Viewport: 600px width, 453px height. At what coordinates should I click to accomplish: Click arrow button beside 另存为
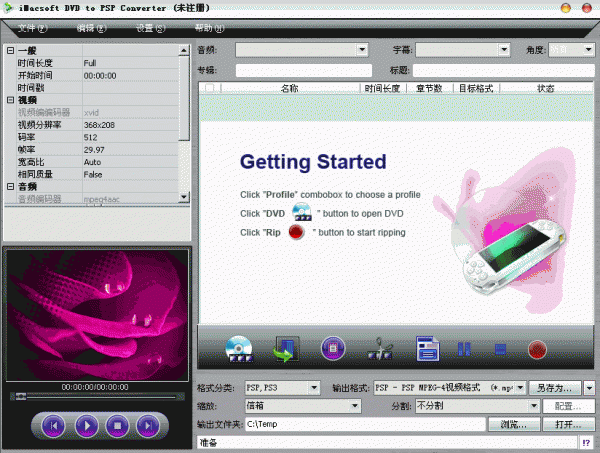tap(589, 388)
